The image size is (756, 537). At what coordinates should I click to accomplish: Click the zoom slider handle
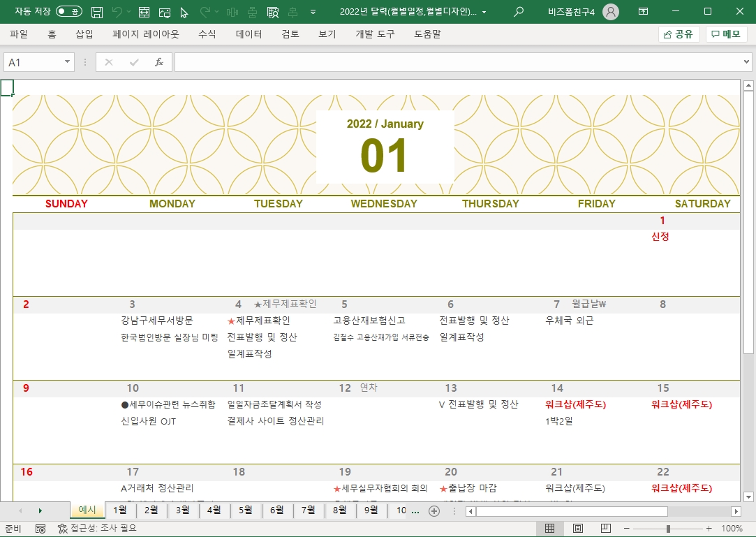click(x=668, y=529)
